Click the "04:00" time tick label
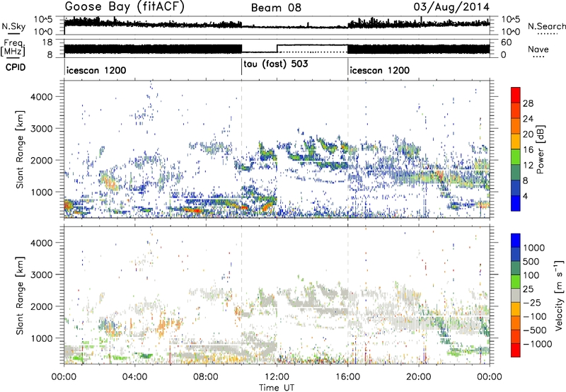This screenshot has width=566, height=392. coord(135,377)
